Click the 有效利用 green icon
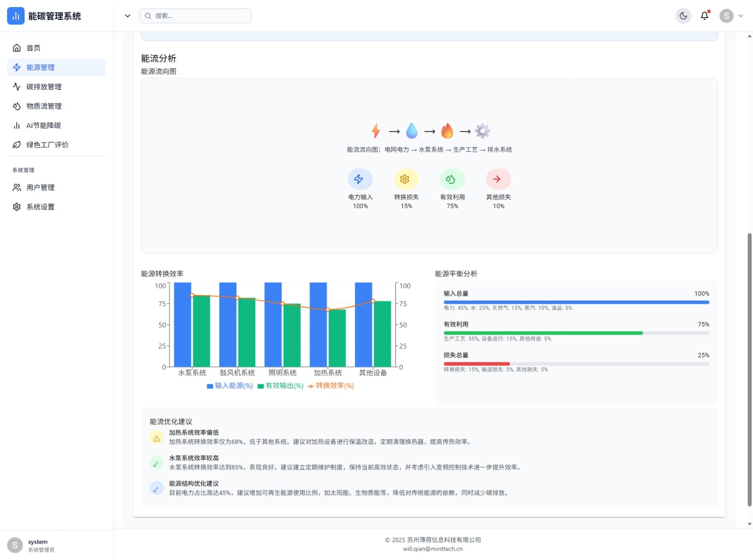 (452, 179)
